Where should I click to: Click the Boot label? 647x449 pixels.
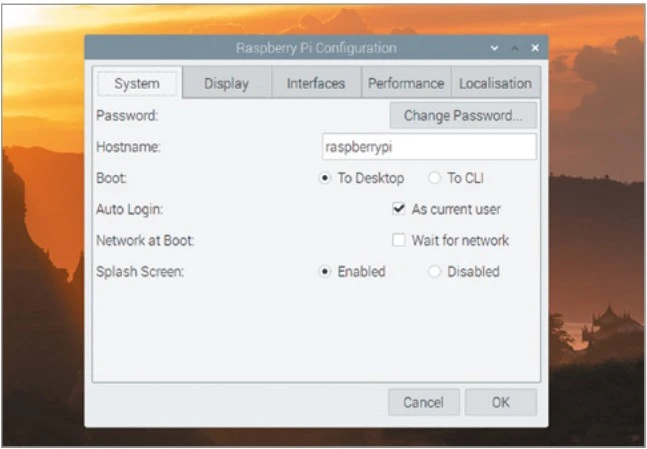(111, 178)
